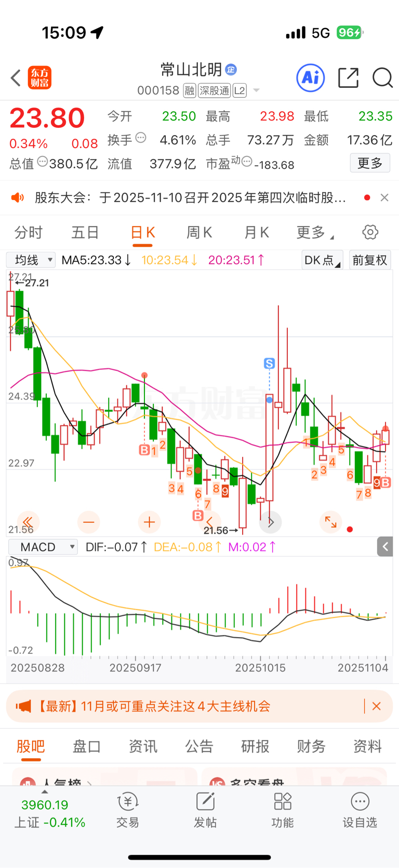Expand chart to fullscreen
The image size is (399, 868).
(x=331, y=522)
